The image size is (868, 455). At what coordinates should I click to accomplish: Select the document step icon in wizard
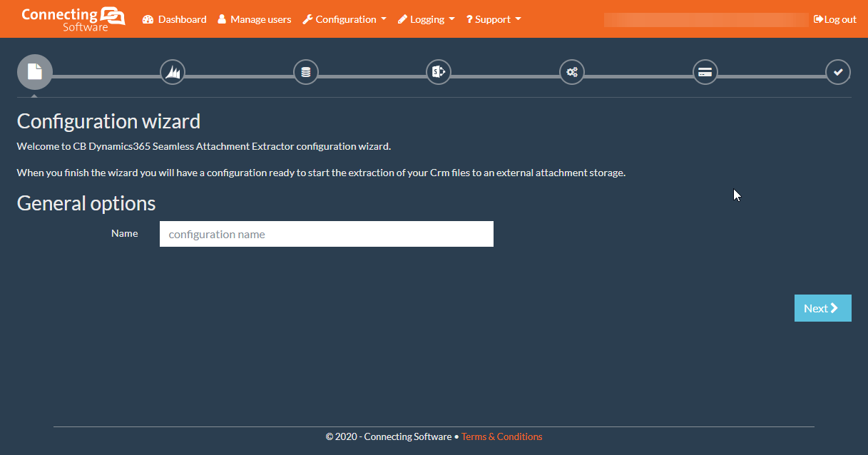(x=34, y=72)
